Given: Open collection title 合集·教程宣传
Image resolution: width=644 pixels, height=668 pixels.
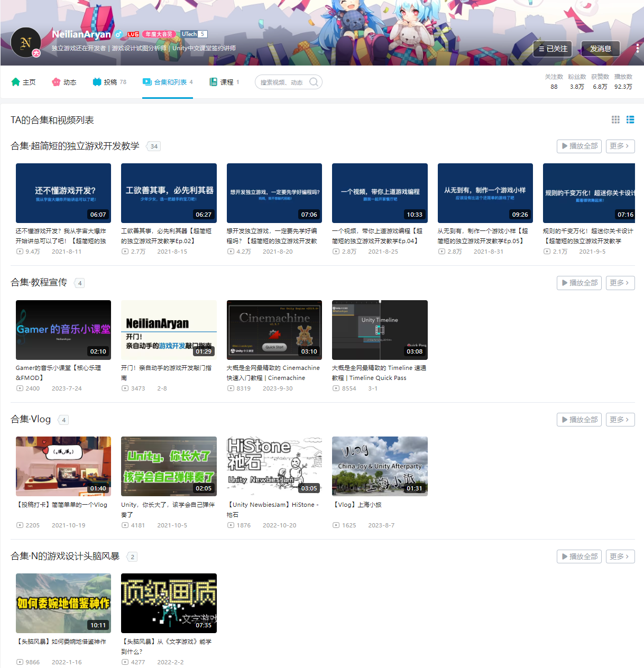Looking at the screenshot, I should [x=39, y=283].
